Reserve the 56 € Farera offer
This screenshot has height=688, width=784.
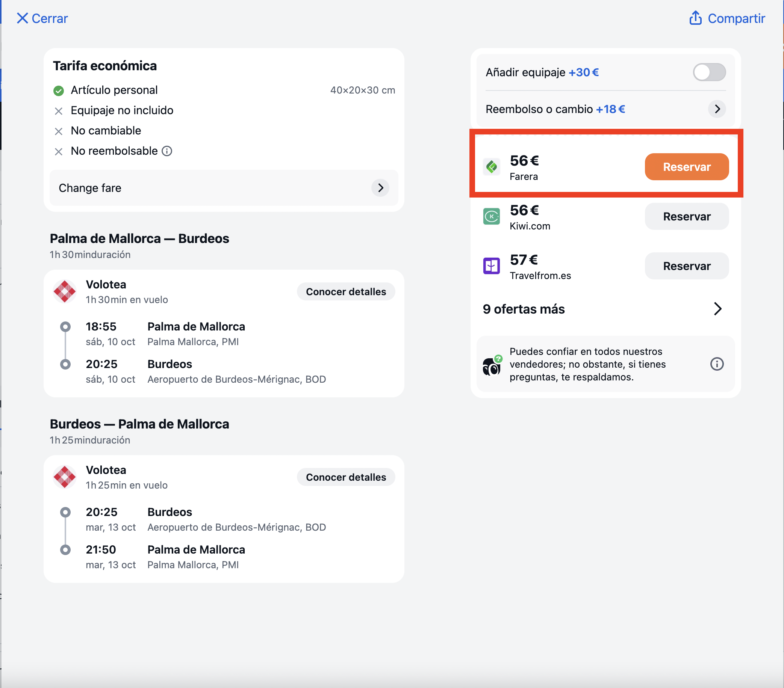[x=687, y=167]
